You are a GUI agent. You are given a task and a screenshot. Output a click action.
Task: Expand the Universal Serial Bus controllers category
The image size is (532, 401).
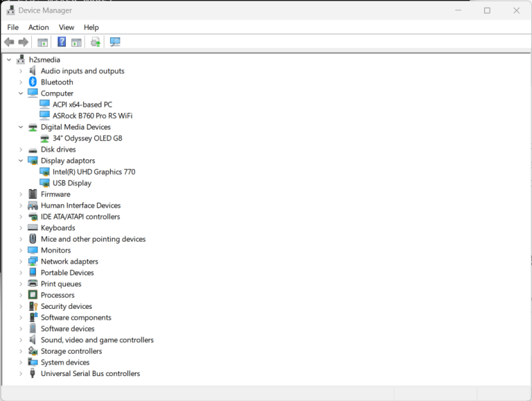coord(21,373)
